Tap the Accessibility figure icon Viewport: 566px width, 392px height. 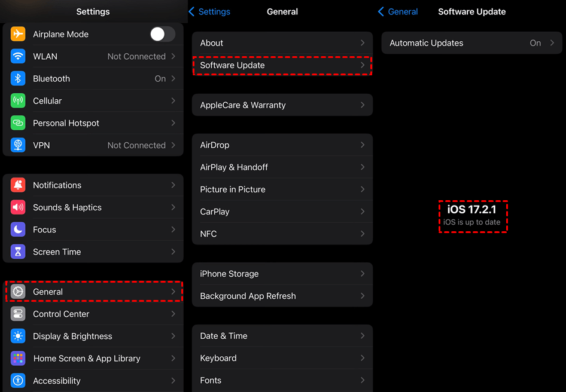[18, 381]
